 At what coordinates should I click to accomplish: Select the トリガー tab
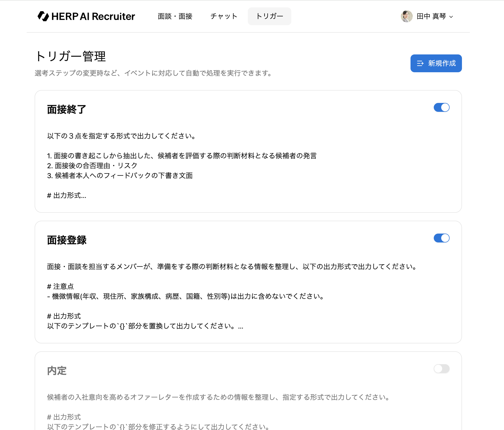269,16
